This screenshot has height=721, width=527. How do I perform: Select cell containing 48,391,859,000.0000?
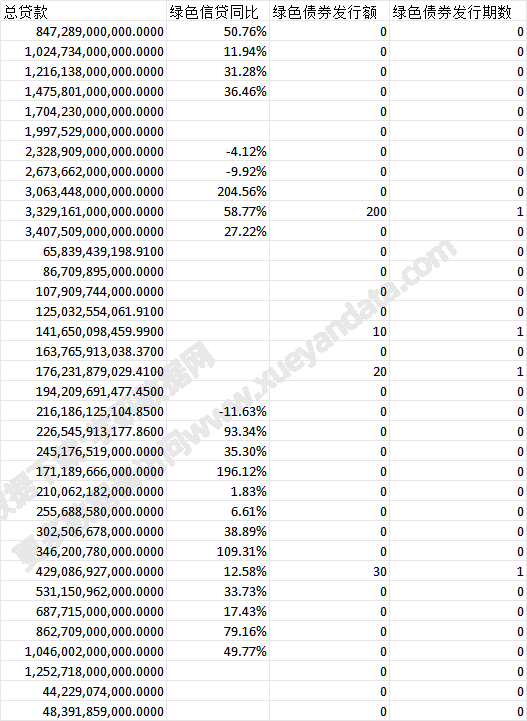click(x=83, y=711)
